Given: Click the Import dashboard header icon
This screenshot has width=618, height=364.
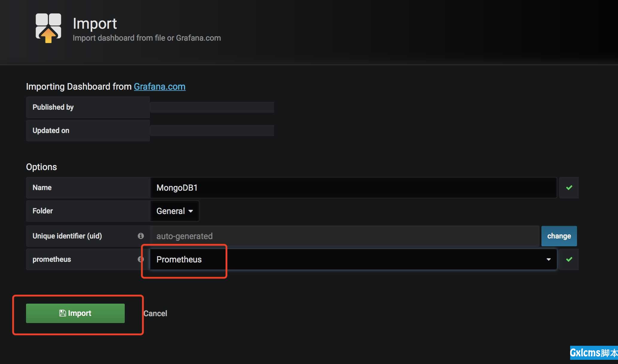Looking at the screenshot, I should pos(48,28).
